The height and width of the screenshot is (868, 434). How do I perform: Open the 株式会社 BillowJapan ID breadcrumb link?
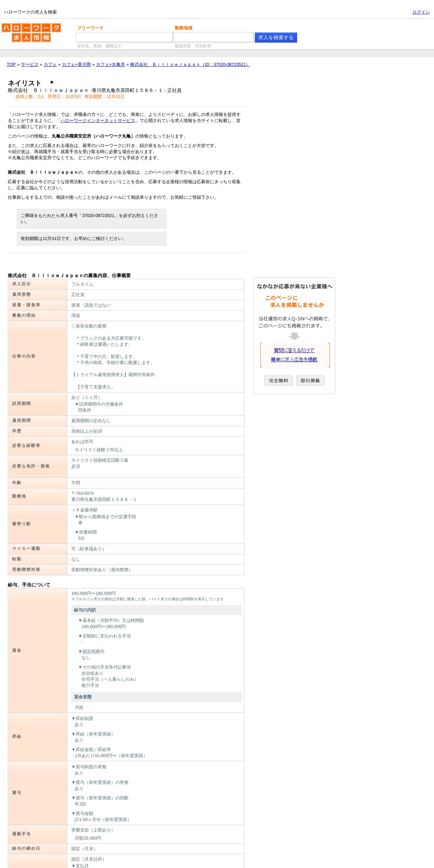(x=190, y=65)
